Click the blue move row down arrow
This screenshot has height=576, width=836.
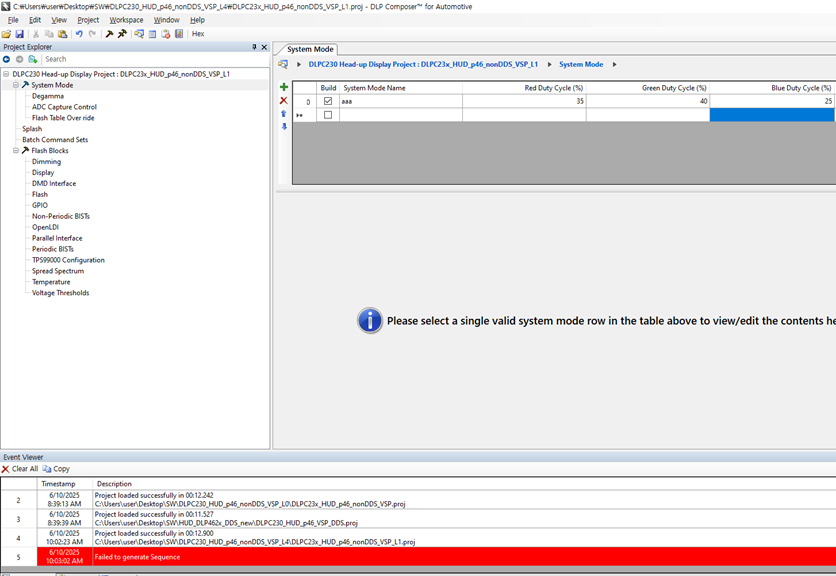tap(284, 126)
